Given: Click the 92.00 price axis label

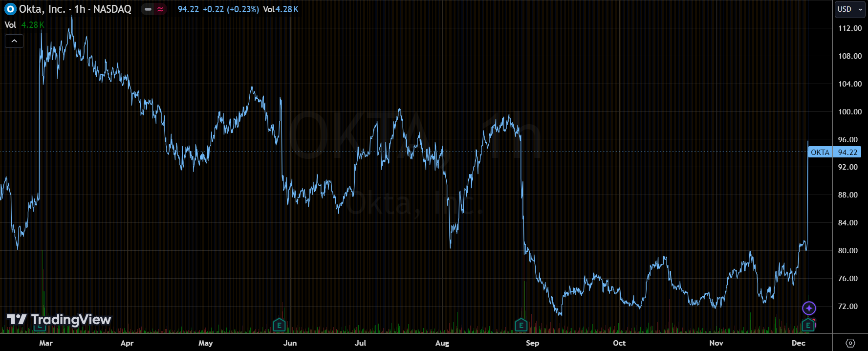Looking at the screenshot, I should (x=847, y=167).
